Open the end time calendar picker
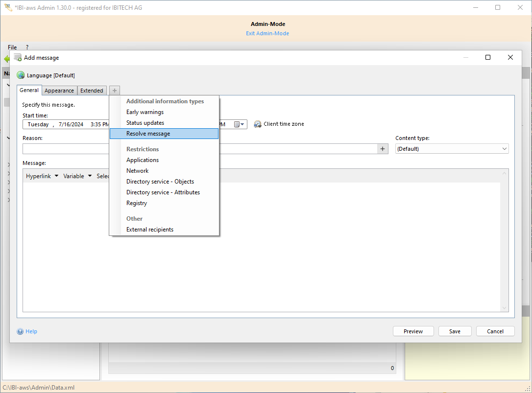The width and height of the screenshot is (532, 393). [239, 124]
